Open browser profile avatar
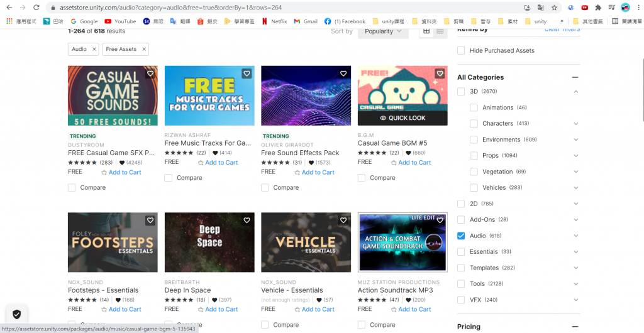The image size is (644, 333). [625, 8]
